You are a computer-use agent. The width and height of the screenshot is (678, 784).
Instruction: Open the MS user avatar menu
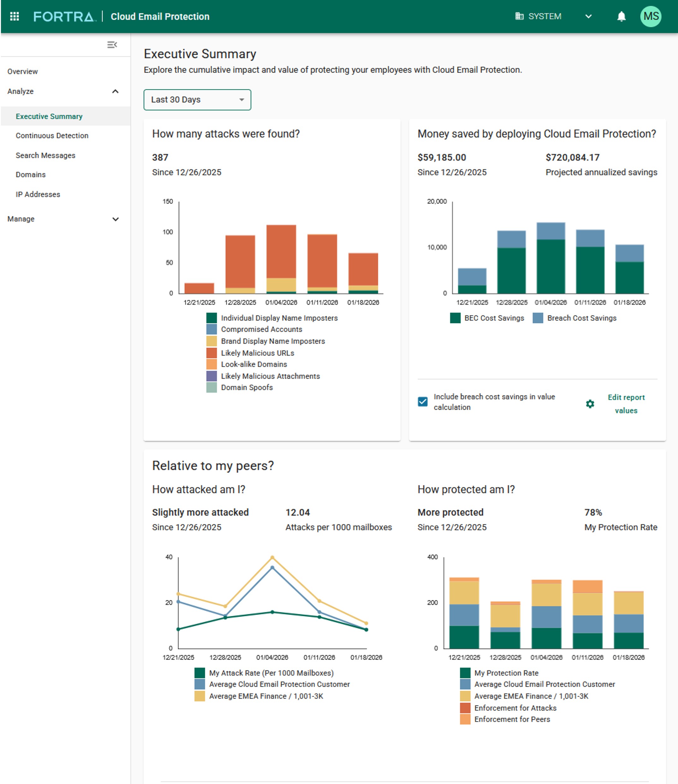650,16
